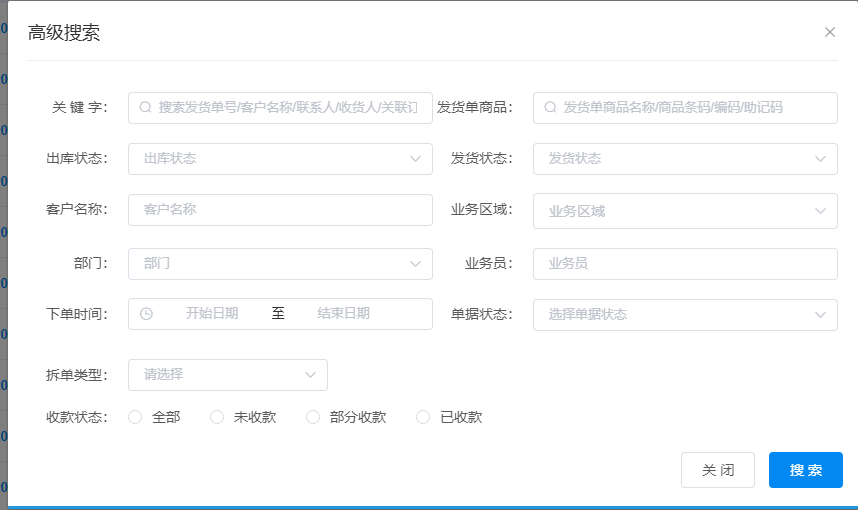Expand the 发货状态 dropdown

pos(685,158)
